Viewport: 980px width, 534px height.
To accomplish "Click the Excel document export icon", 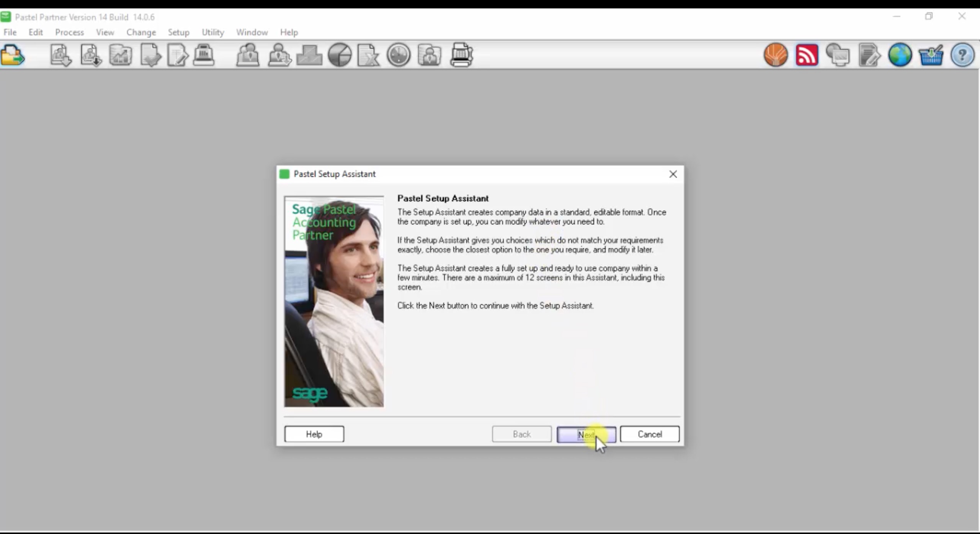I will 368,55.
